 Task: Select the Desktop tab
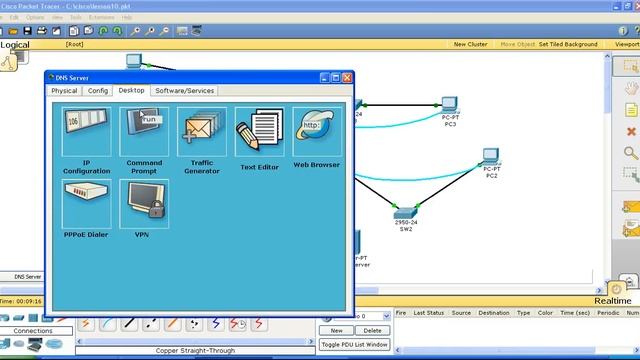(131, 90)
